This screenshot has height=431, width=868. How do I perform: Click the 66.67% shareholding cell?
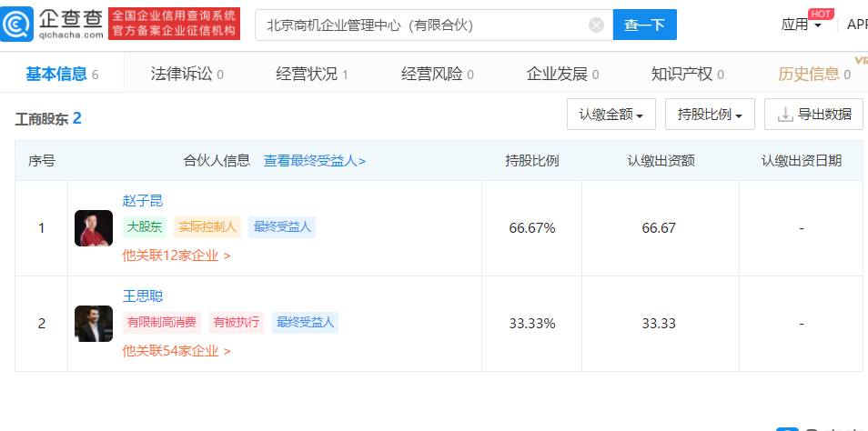[532, 228]
